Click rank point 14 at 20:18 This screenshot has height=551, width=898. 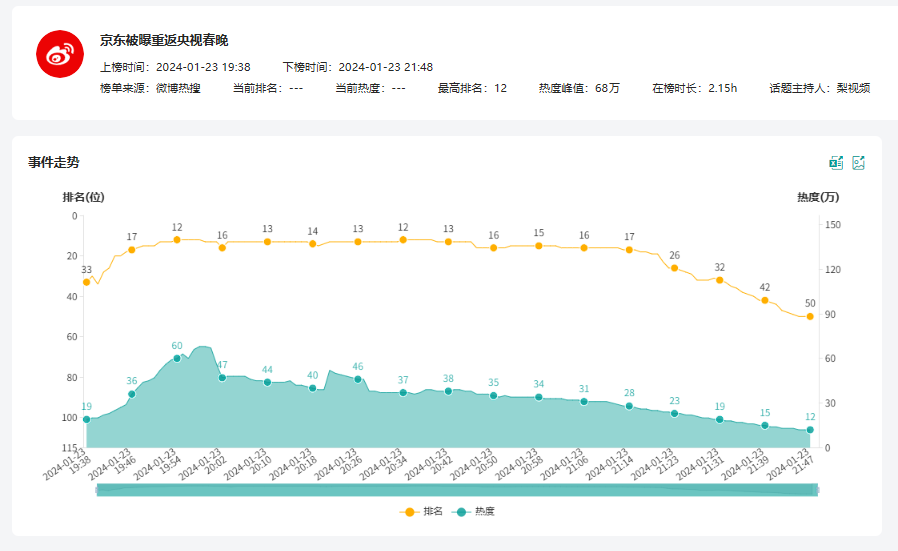(313, 244)
